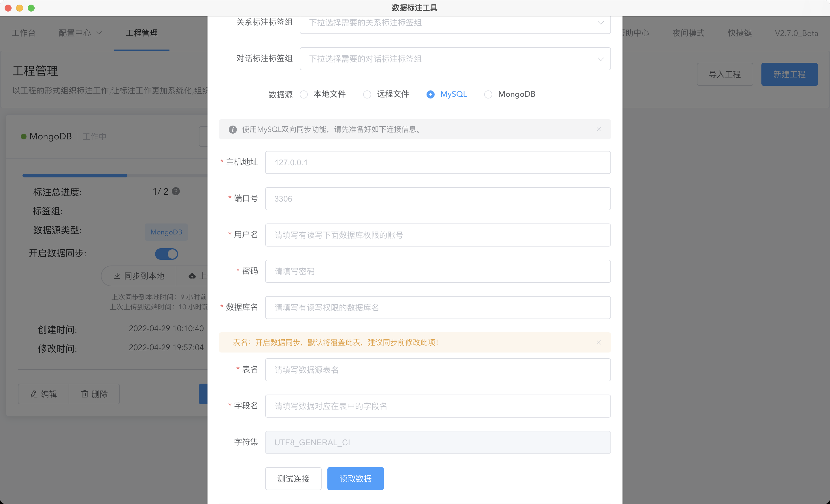The width and height of the screenshot is (830, 504).
Task: Click the help icon beside 1/2 progress
Action: click(x=176, y=191)
